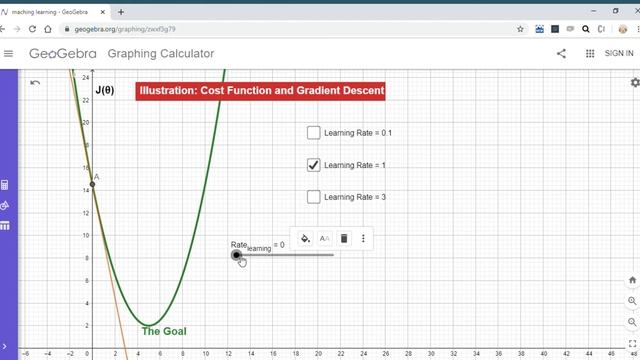Reload the page
Viewport: 640px width, 360px height.
[32, 29]
